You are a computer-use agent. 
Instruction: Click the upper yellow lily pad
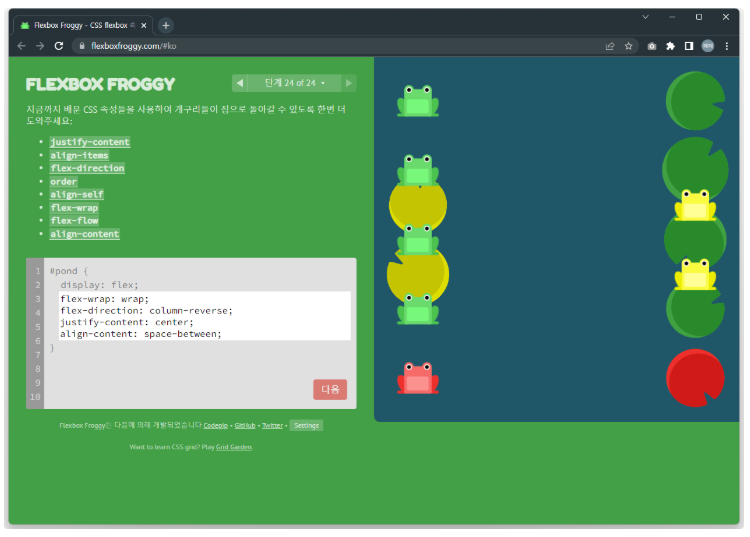pyautogui.click(x=418, y=205)
